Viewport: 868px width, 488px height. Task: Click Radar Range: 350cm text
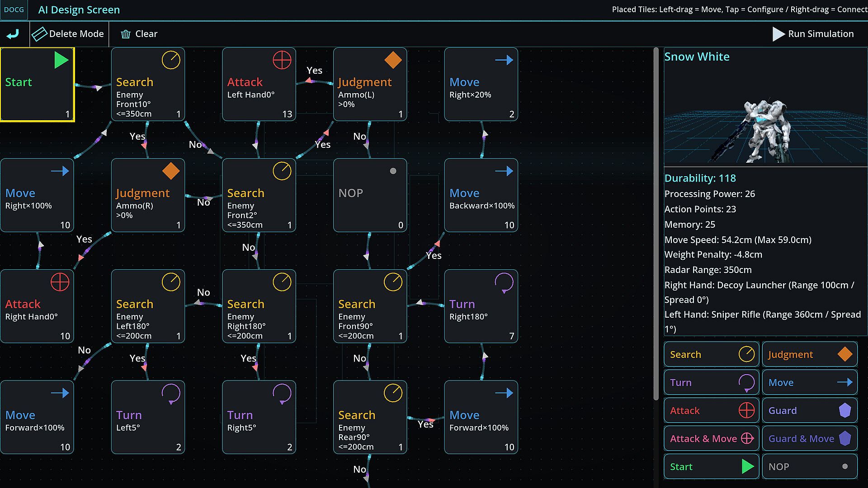[x=708, y=270]
